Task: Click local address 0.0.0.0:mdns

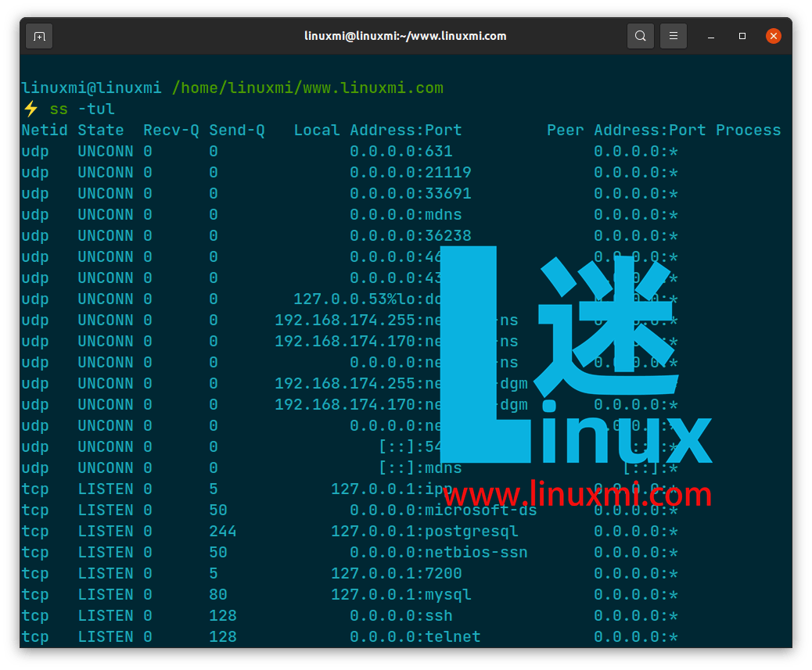Action: [406, 215]
